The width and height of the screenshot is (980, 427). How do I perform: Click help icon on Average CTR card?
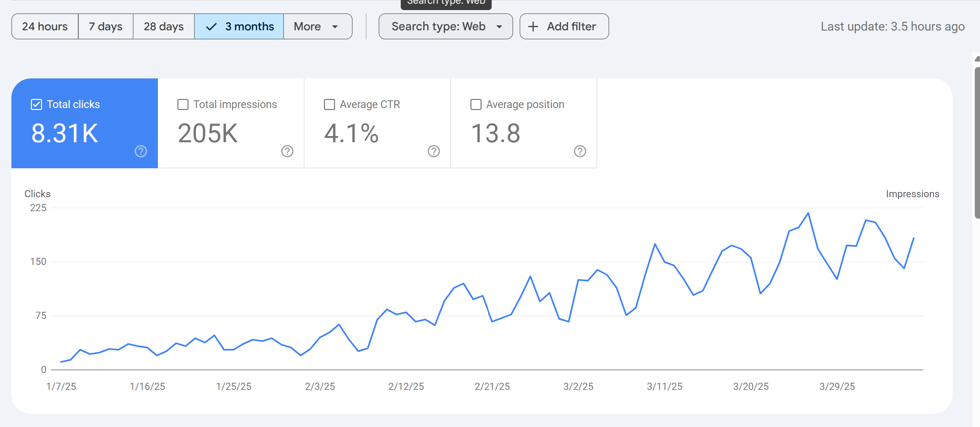click(434, 151)
